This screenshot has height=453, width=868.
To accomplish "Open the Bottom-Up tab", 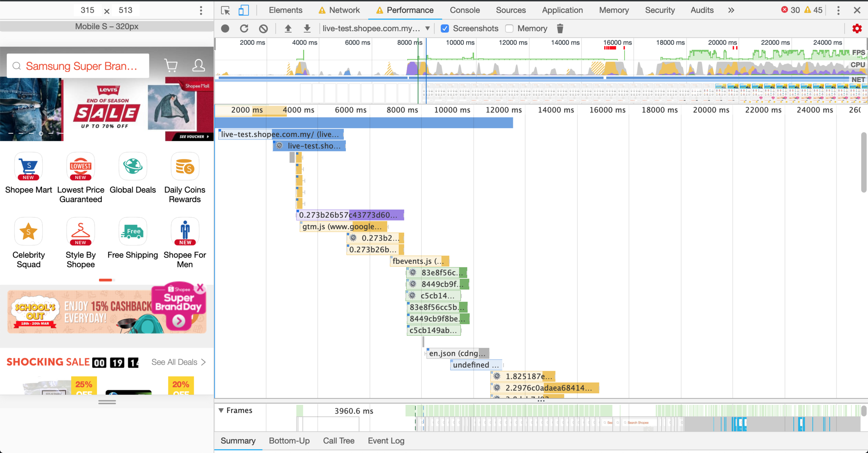I will pyautogui.click(x=289, y=441).
